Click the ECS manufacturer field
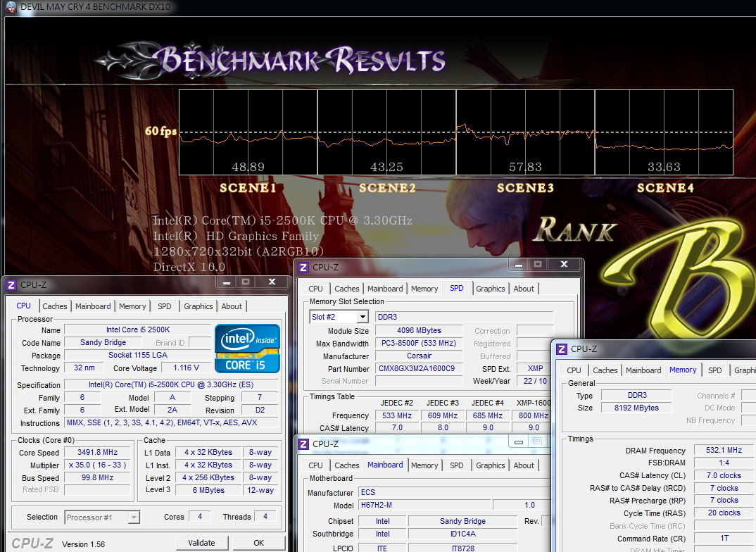 tap(453, 492)
